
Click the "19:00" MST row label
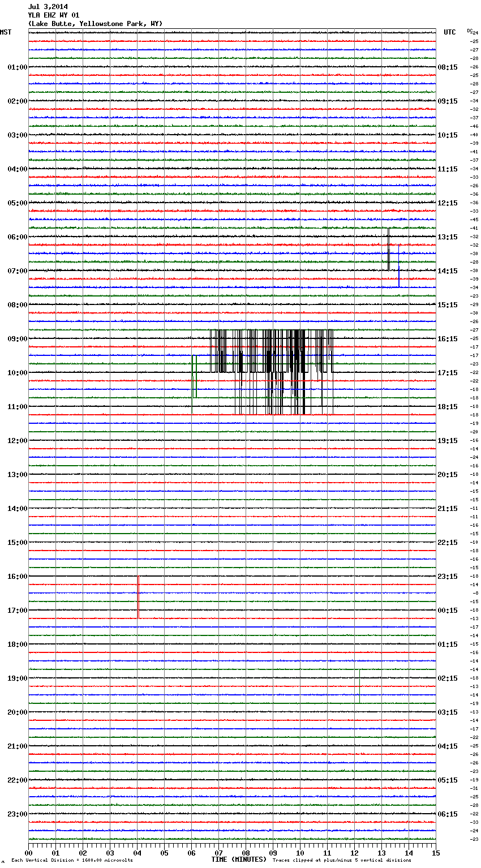(x=18, y=678)
